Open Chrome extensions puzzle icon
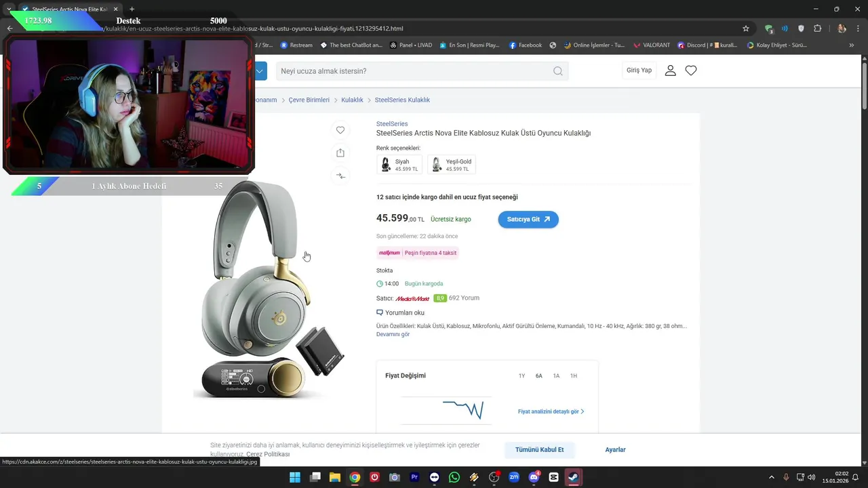Viewport: 868px width, 488px height. coord(817,28)
